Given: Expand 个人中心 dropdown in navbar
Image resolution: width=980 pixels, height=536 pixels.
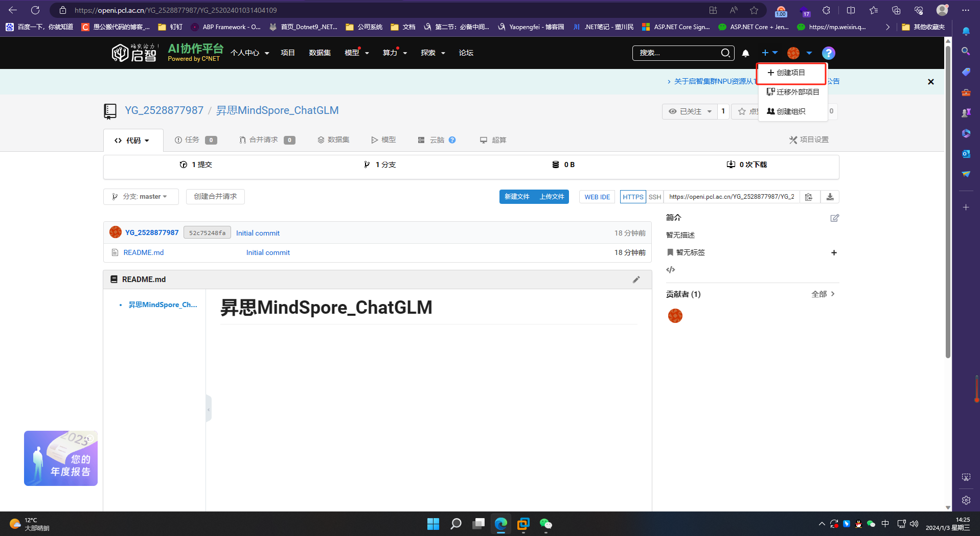Looking at the screenshot, I should [249, 53].
